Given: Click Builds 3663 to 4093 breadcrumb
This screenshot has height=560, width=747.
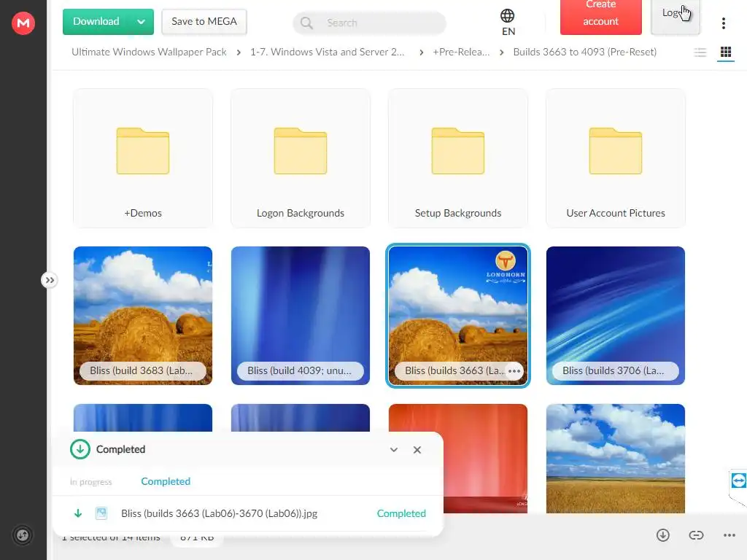Looking at the screenshot, I should point(584,52).
